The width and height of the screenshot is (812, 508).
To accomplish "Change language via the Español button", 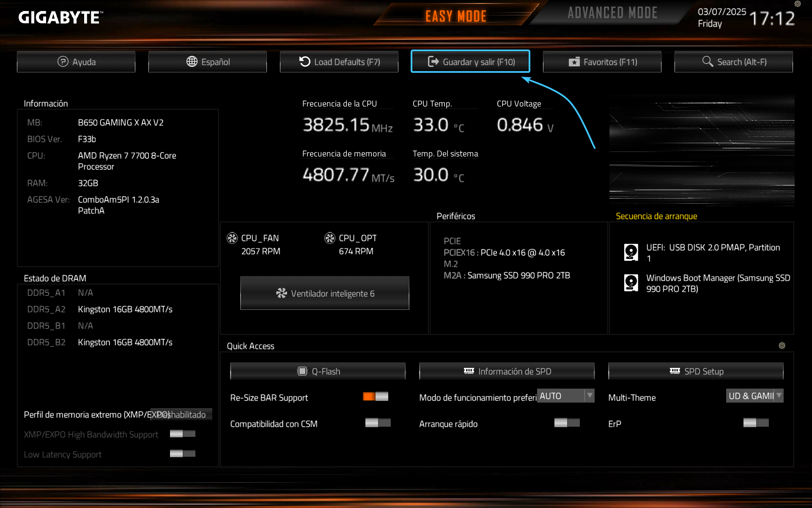I will point(208,62).
